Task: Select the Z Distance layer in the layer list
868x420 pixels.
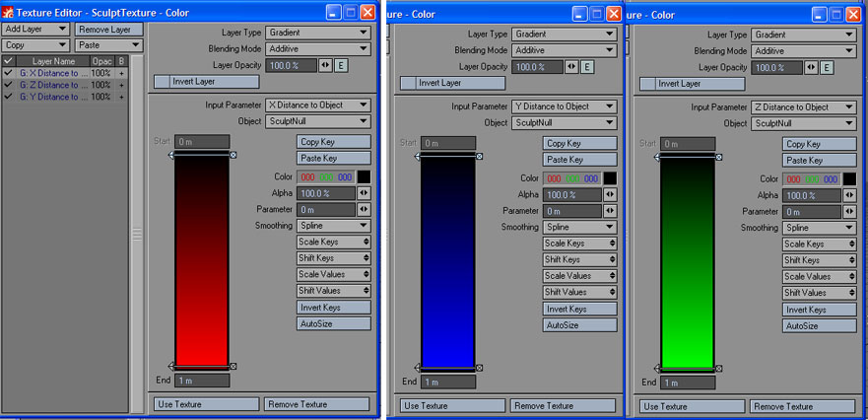Action: point(54,85)
